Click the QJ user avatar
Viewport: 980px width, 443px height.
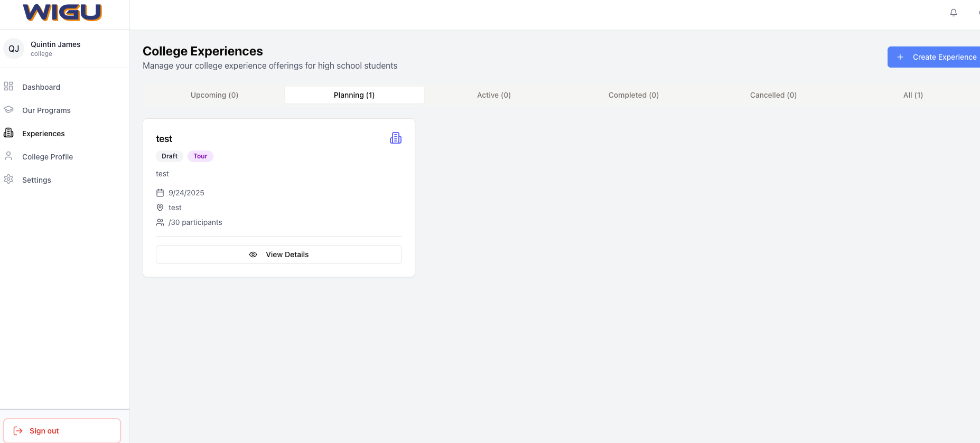point(14,49)
